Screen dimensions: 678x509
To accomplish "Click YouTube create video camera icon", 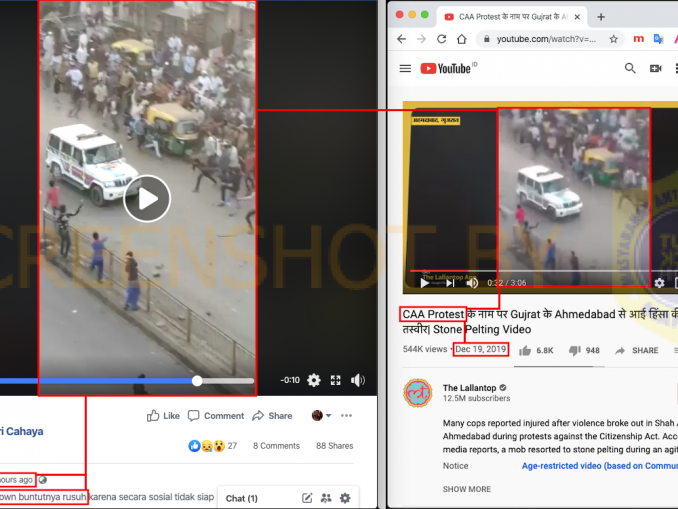I will [656, 68].
